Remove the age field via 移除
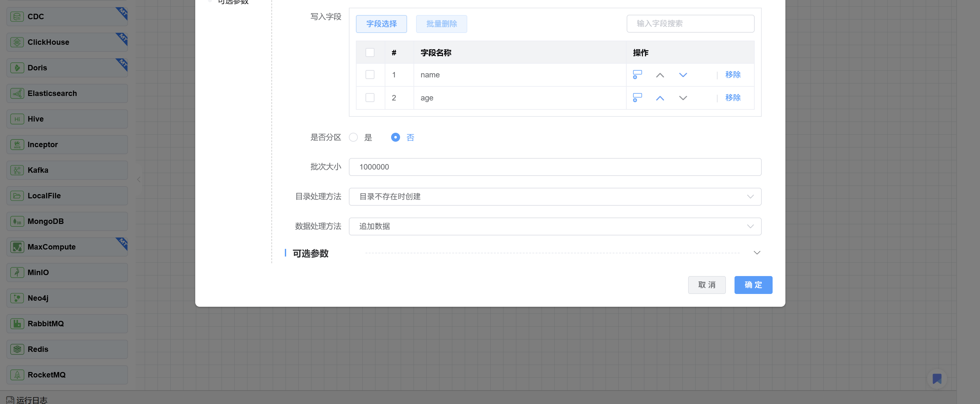Image resolution: width=980 pixels, height=404 pixels. [x=733, y=98]
